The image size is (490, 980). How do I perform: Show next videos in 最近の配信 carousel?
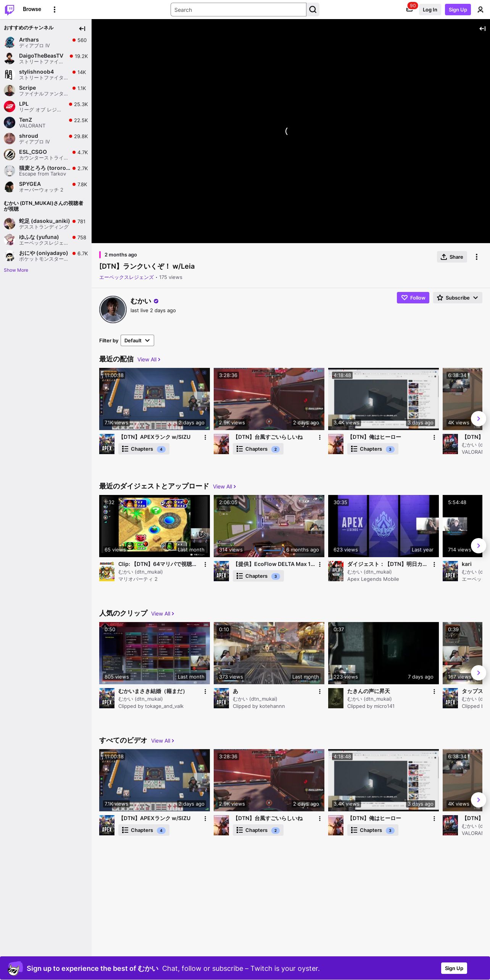479,419
